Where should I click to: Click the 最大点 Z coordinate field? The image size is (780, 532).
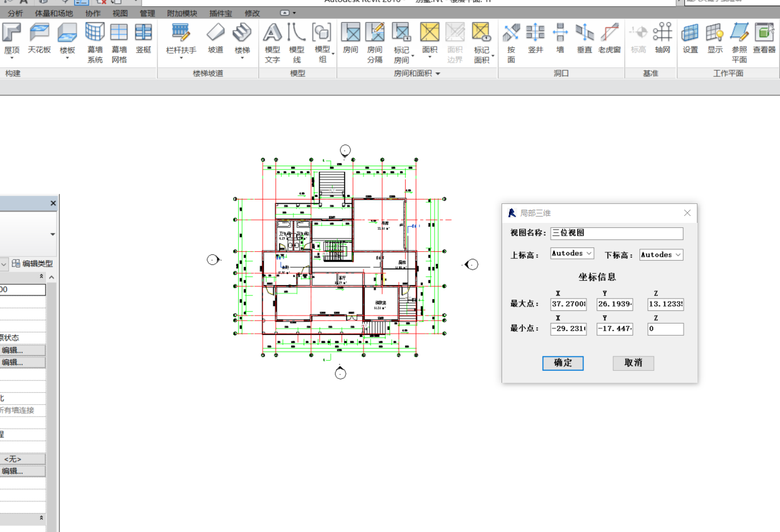pyautogui.click(x=665, y=305)
